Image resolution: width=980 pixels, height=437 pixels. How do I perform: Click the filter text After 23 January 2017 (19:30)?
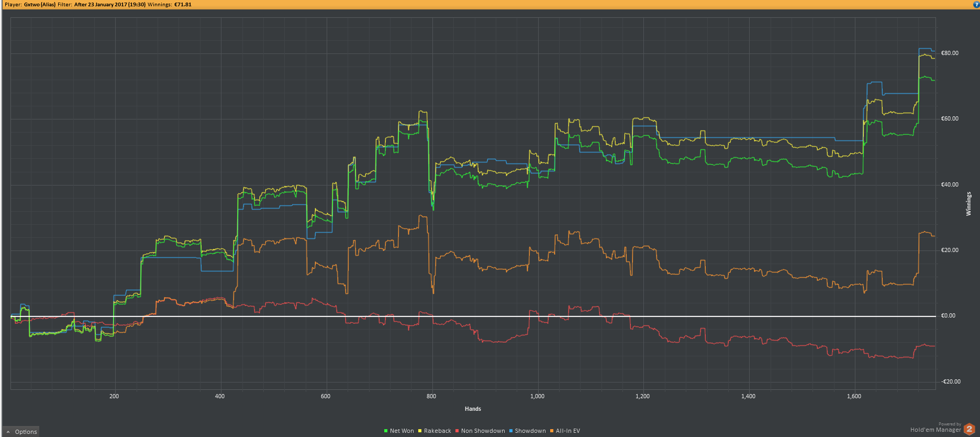point(110,5)
